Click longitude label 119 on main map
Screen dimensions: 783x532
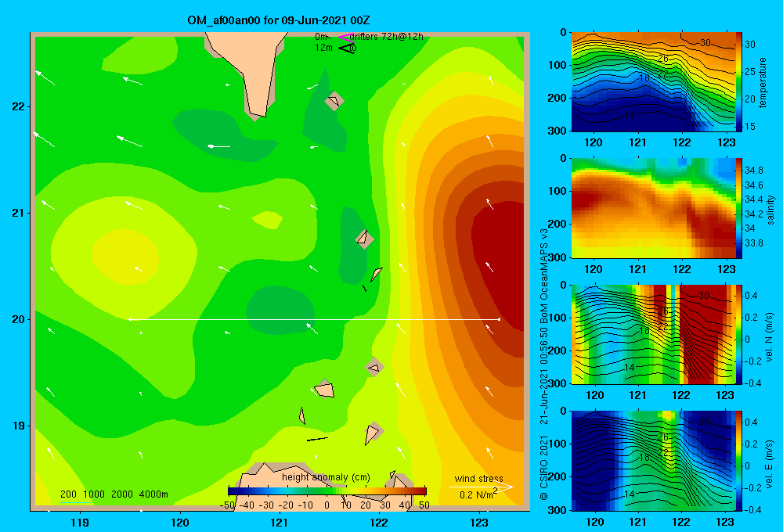pyautogui.click(x=80, y=523)
